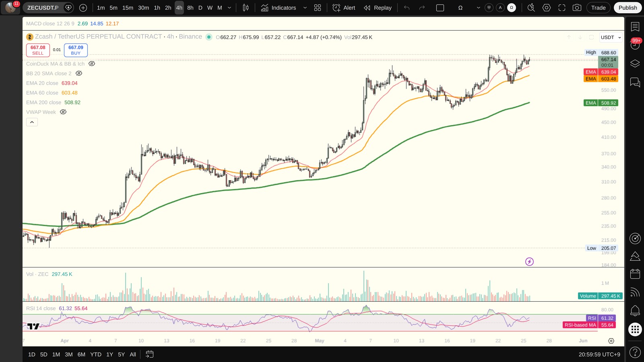Select the D daily timeframe

pyautogui.click(x=200, y=8)
